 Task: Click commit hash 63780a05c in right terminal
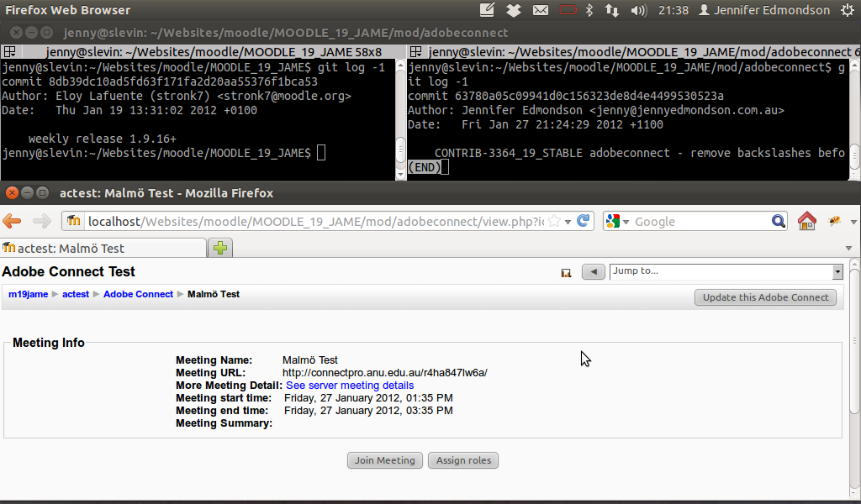pyautogui.click(x=589, y=96)
